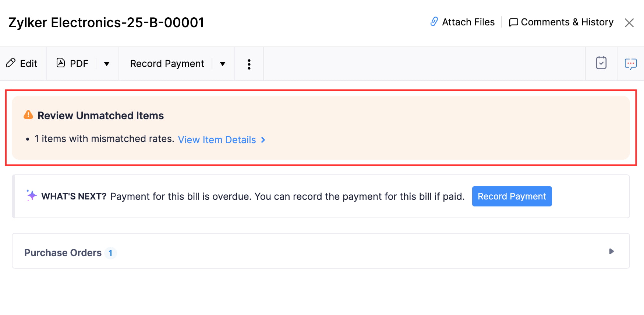Open the three-dot more options menu
The image size is (644, 315).
click(249, 64)
